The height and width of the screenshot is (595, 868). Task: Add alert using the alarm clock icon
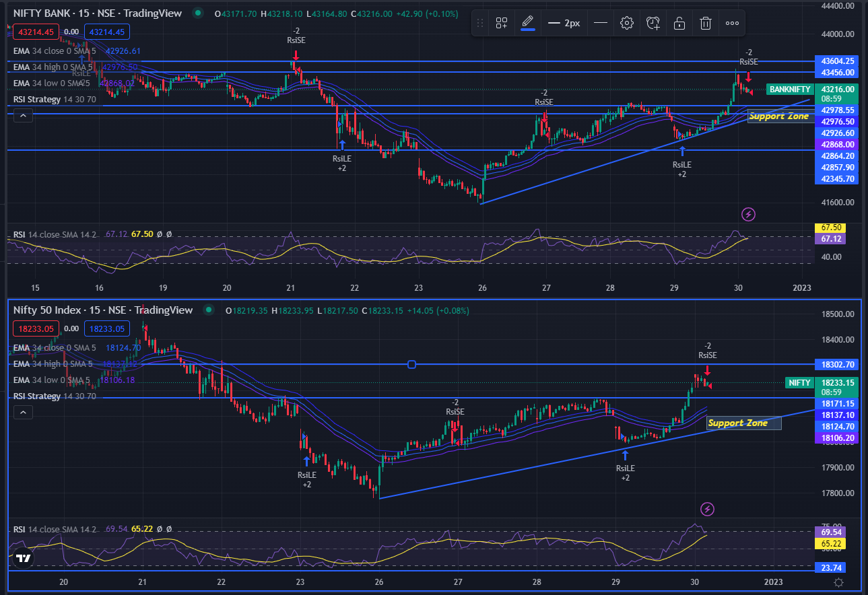tap(653, 23)
